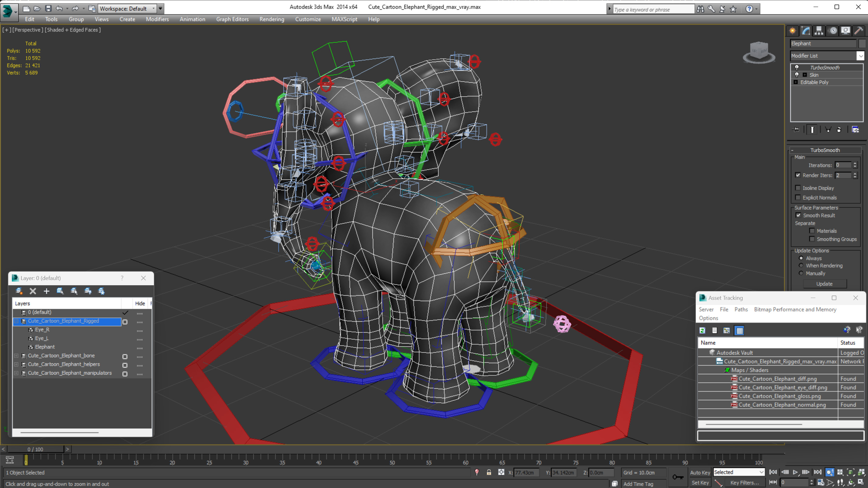Viewport: 868px width, 488px height.
Task: Click Refresh icon in Asset Tracking
Action: [x=702, y=331]
